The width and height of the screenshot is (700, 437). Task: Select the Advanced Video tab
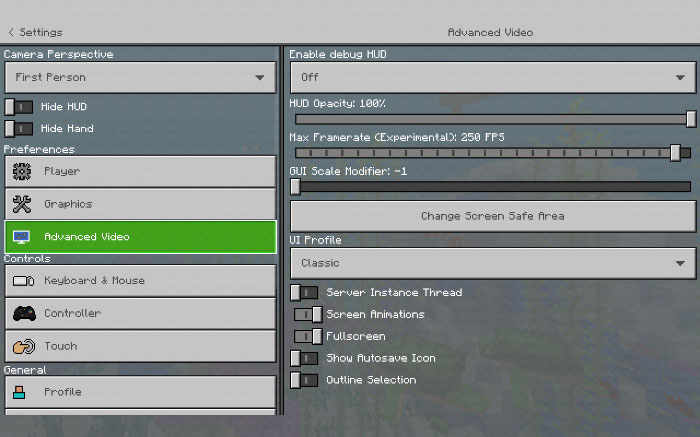click(141, 237)
